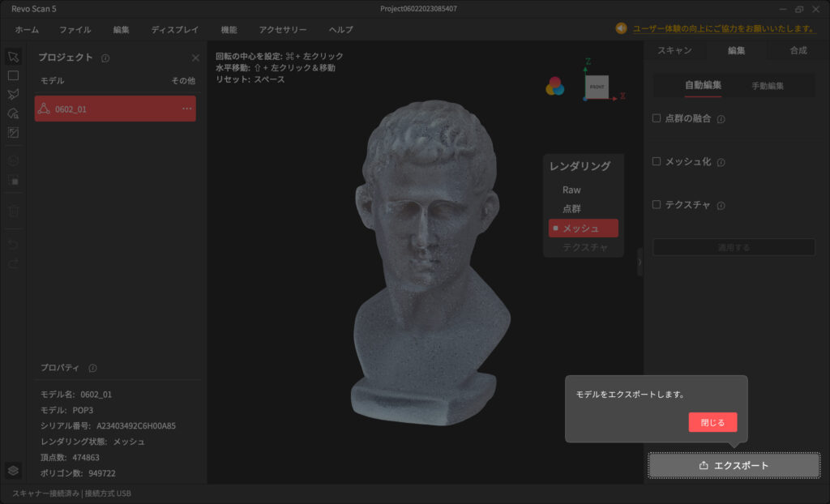
Task: Minimize the Revo Scan 5 window
Action: [x=784, y=9]
